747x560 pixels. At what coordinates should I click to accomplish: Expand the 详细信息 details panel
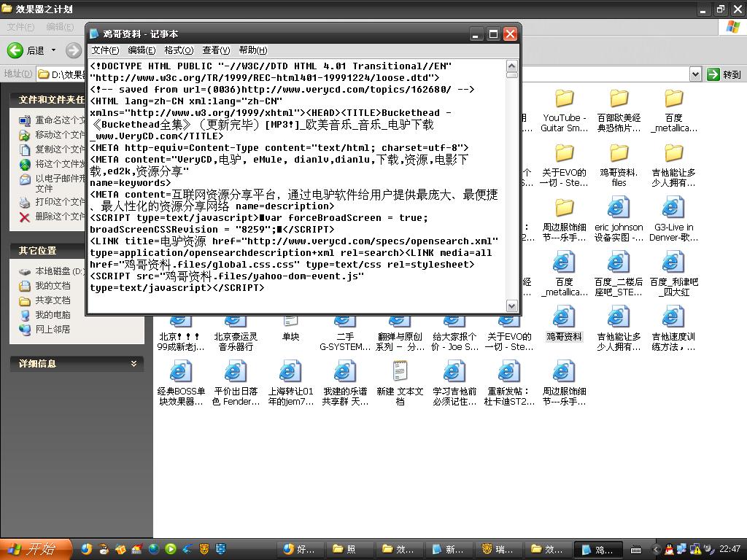point(133,363)
